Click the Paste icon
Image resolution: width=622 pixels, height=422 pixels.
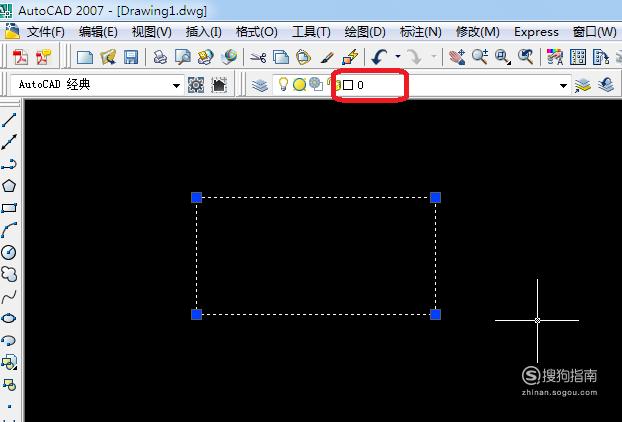[x=303, y=58]
